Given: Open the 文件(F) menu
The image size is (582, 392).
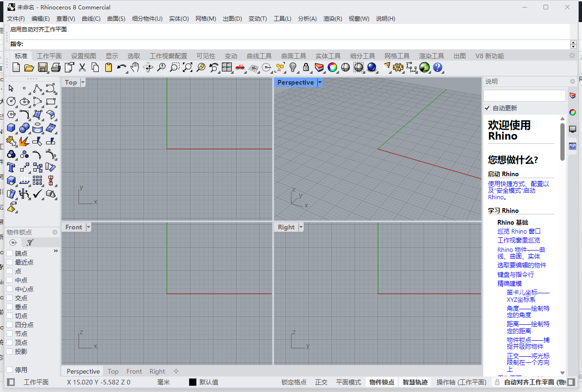Looking at the screenshot, I should (16, 19).
